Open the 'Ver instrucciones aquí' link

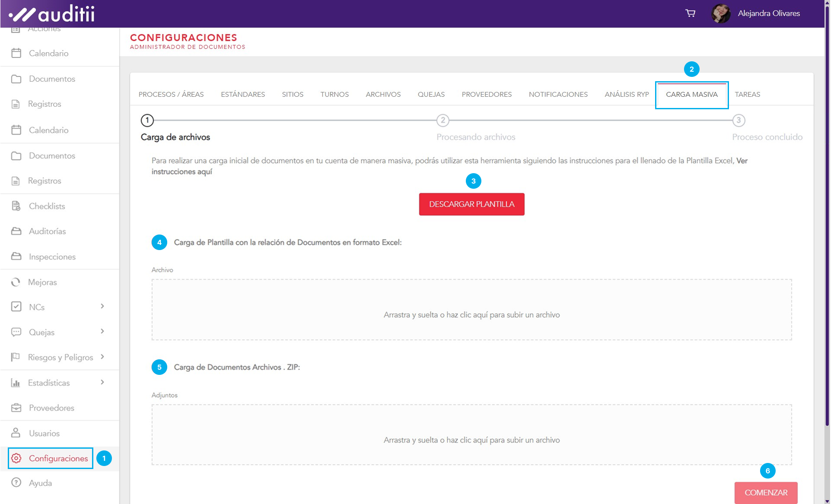pos(181,172)
